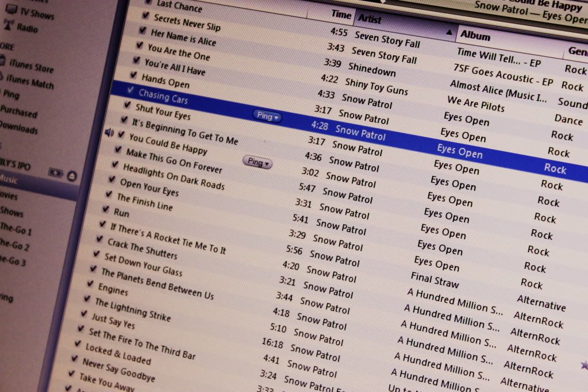Select iTunes Match in the sidebar

pyautogui.click(x=30, y=82)
